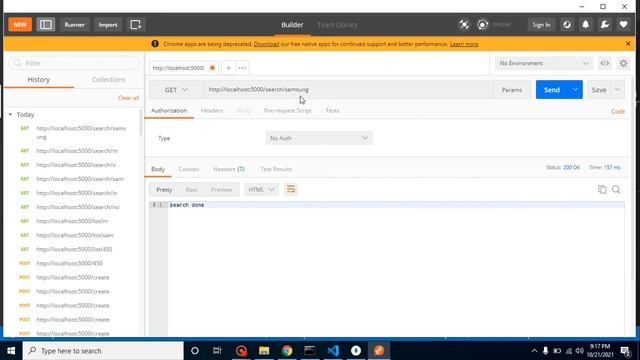Select the History sidebar tab
Screen dimensions: 640x360
[39, 80]
